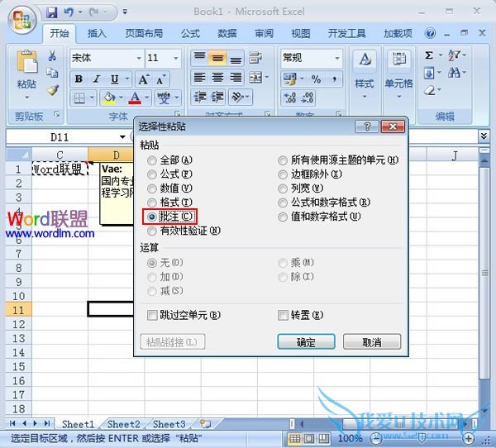Apply the red font color A
Viewport: 496px width, 448px height.
[x=135, y=98]
